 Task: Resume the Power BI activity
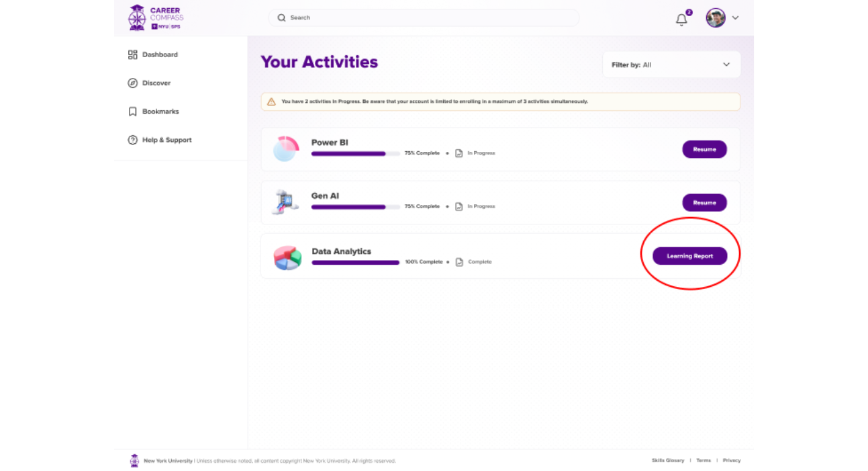pos(704,149)
